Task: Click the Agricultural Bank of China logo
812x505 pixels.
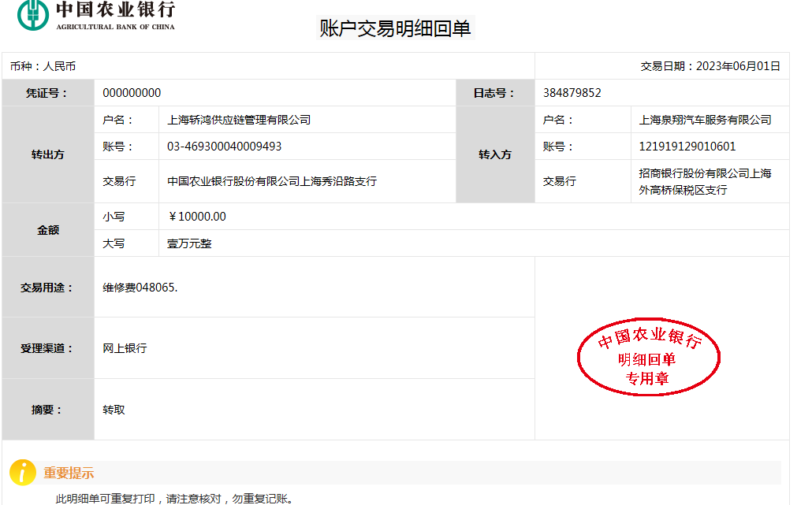Action: (96, 16)
